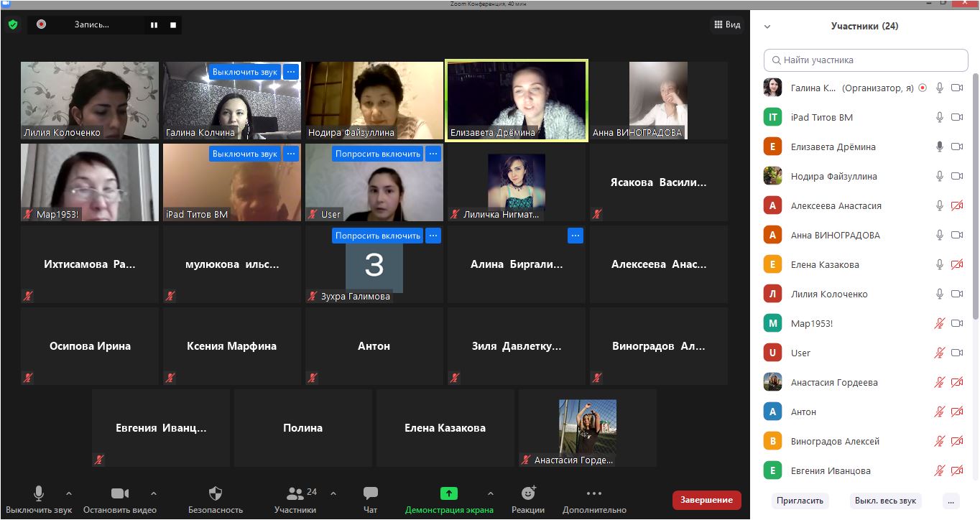Click the Безопасность shield icon

[216, 499]
